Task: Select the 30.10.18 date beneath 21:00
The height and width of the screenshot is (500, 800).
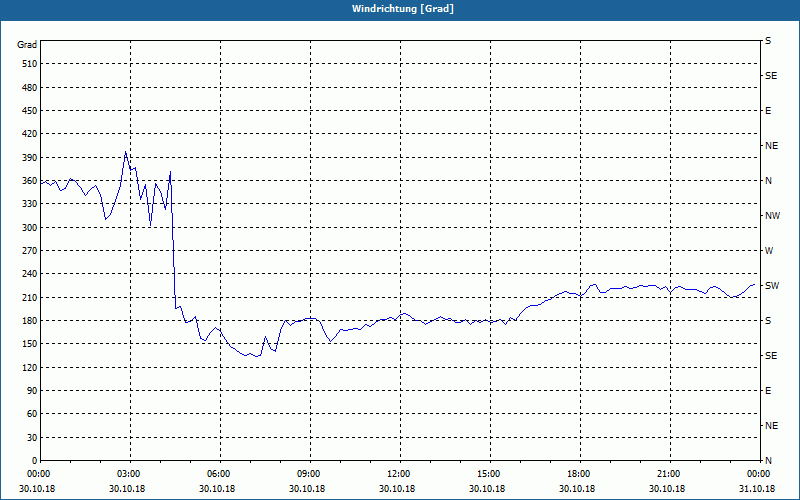Action: (x=667, y=488)
